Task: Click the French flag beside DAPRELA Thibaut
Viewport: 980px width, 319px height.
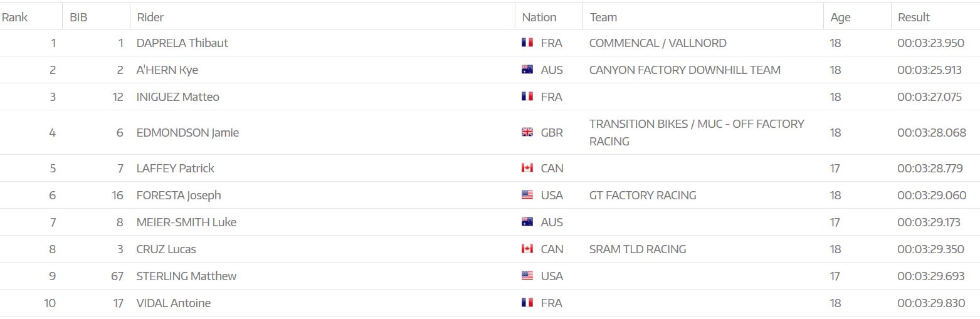Action: 527,43
